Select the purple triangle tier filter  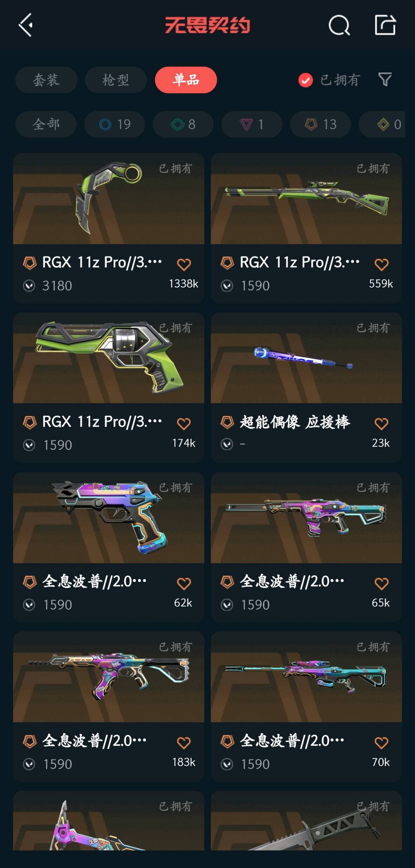click(252, 124)
